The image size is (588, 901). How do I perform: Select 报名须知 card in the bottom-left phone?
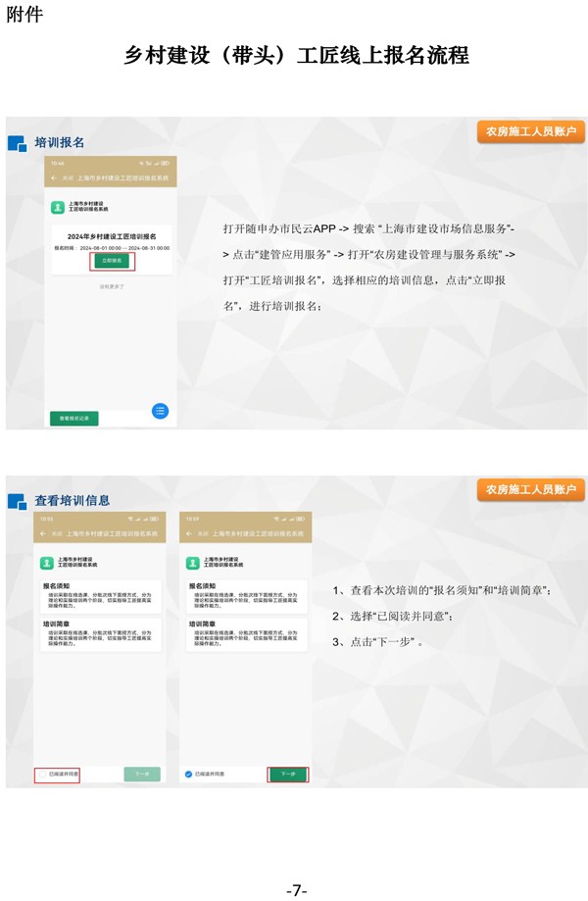click(99, 598)
